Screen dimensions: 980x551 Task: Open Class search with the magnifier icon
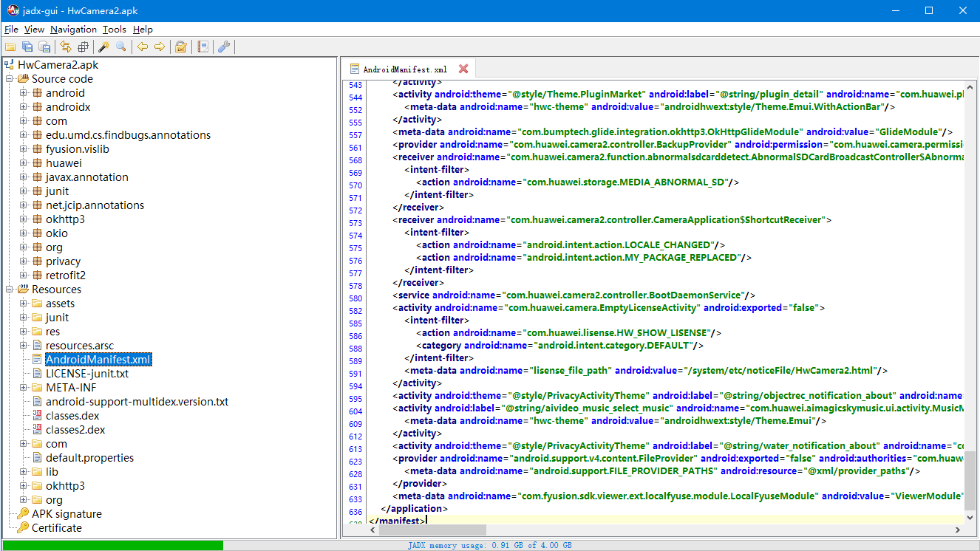click(120, 47)
